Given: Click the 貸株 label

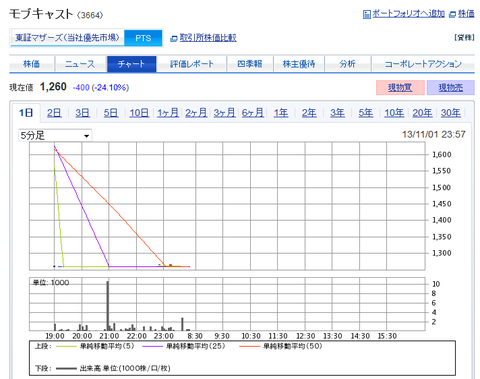Looking at the screenshot, I should (464, 38).
